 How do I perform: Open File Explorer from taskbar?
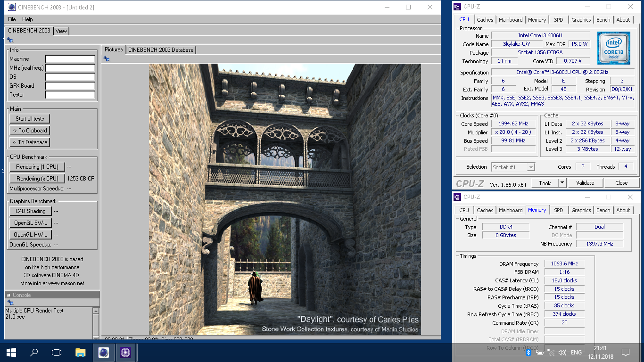[81, 352]
